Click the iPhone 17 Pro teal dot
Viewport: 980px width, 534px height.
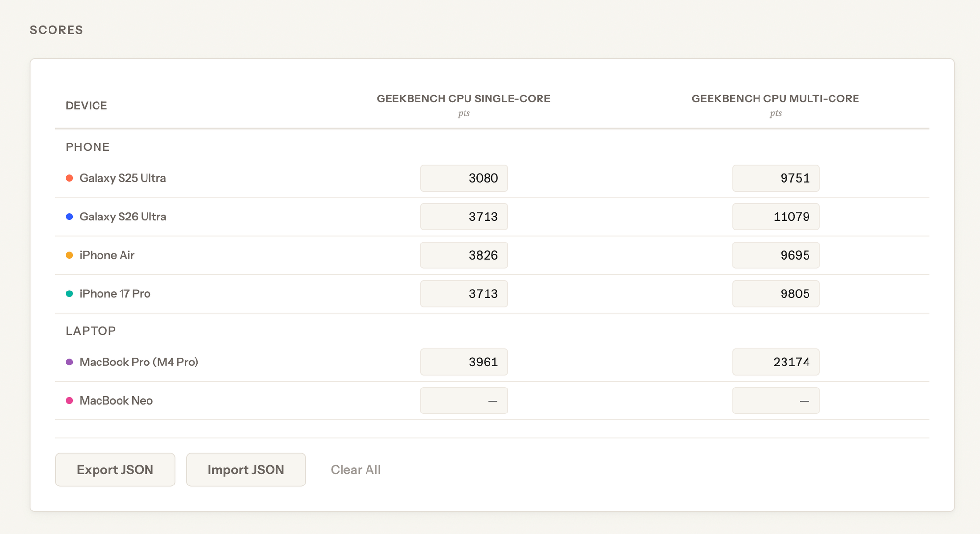pos(69,294)
